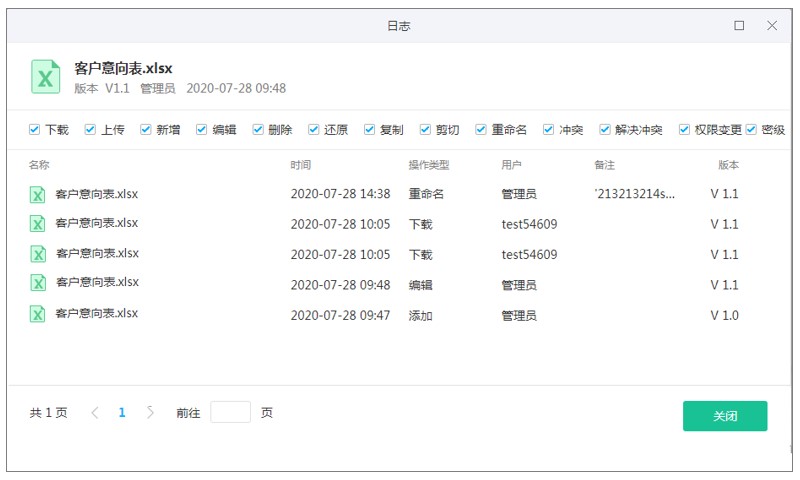800x480 pixels.
Task: Click the 操作类型 column header
Action: point(428,164)
